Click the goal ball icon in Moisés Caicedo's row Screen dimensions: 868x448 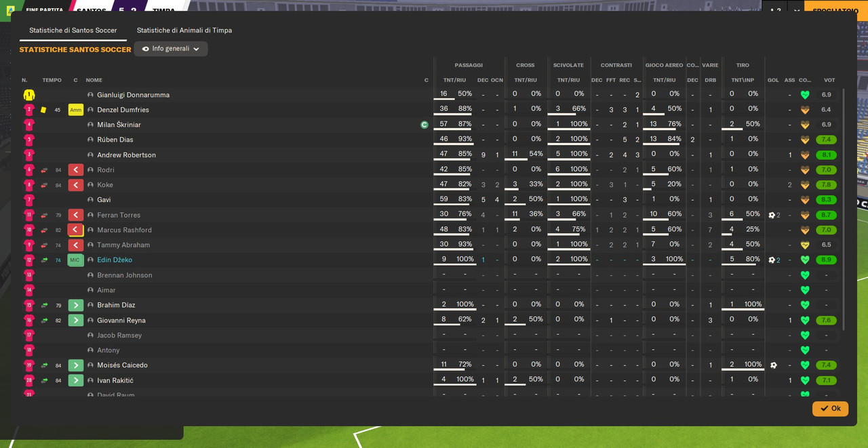pos(774,365)
